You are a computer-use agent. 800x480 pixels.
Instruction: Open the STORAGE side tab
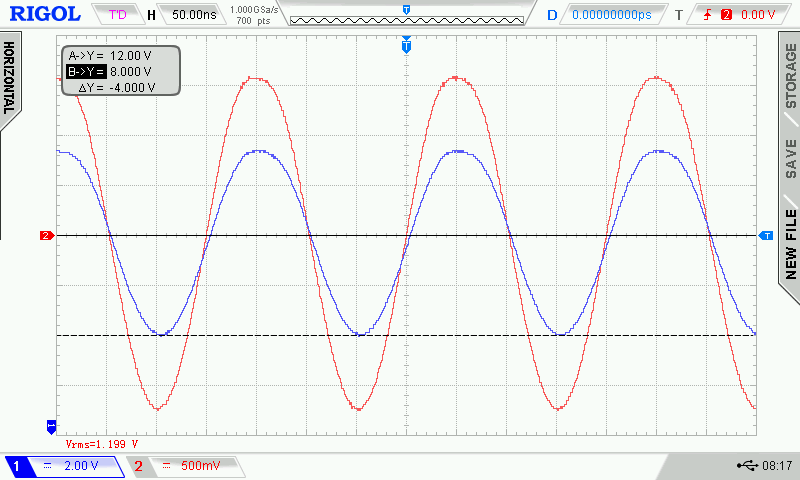(791, 75)
